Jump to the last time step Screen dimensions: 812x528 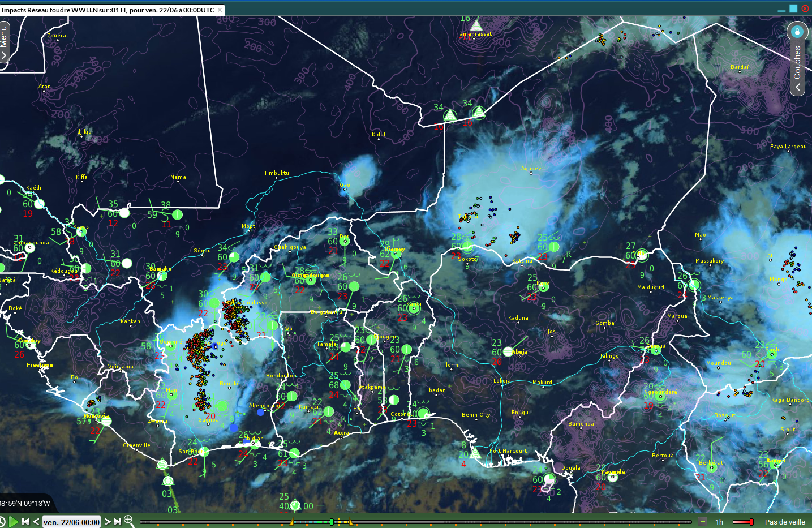pyautogui.click(x=117, y=522)
